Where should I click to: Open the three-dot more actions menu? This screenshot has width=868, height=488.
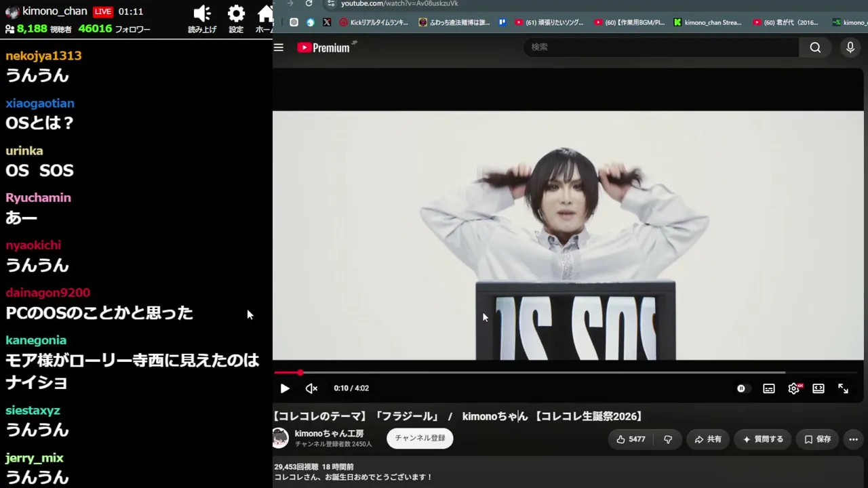coord(853,439)
